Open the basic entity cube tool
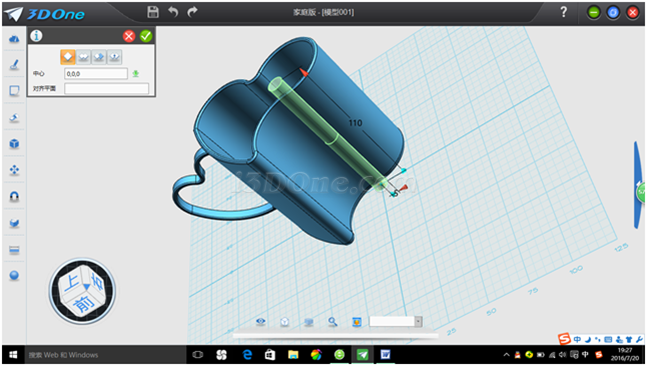 14,143
